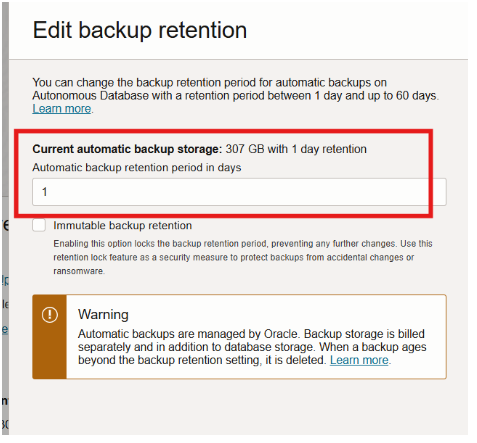Focus the automatic backup retention days field
The height and width of the screenshot is (443, 477).
tap(239, 192)
